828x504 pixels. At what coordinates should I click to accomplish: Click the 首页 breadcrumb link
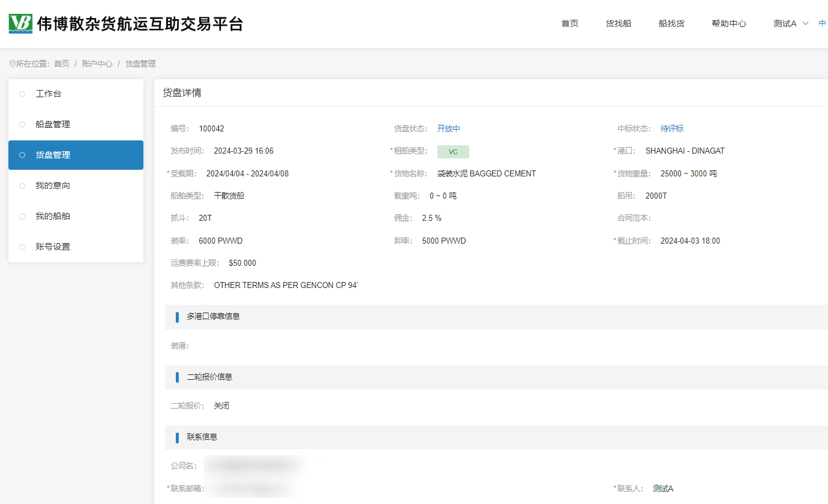62,64
